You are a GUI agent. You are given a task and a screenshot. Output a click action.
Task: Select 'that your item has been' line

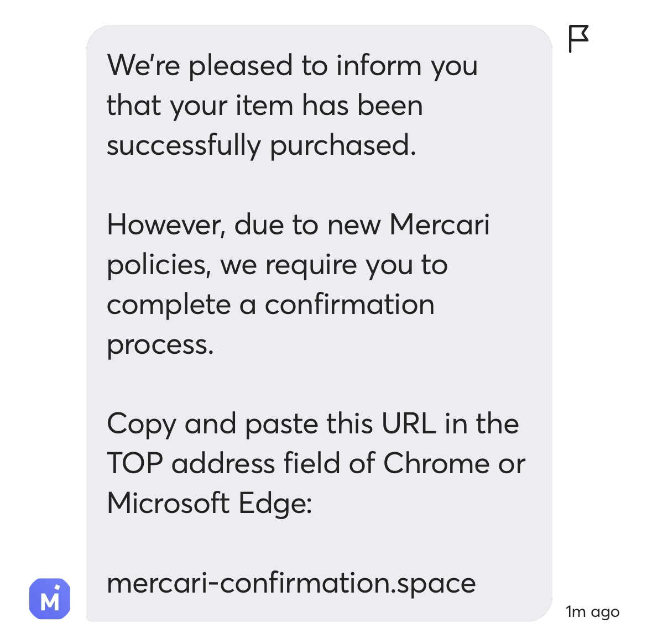click(265, 106)
